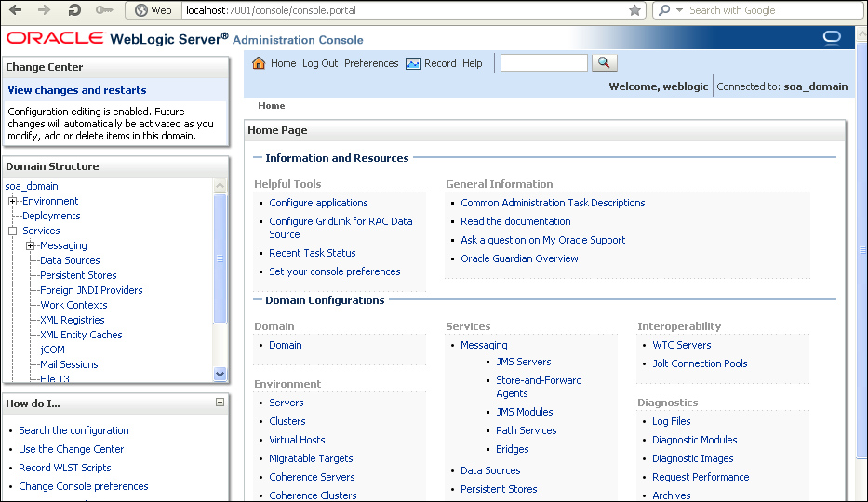
Task: Open Log Files under Diagnostics
Action: coord(671,421)
